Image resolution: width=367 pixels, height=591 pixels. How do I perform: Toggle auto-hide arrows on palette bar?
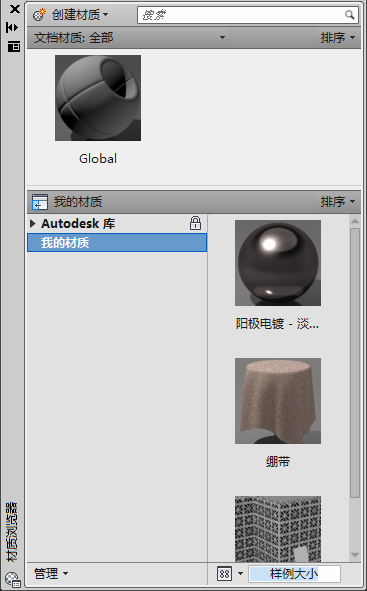(12, 28)
